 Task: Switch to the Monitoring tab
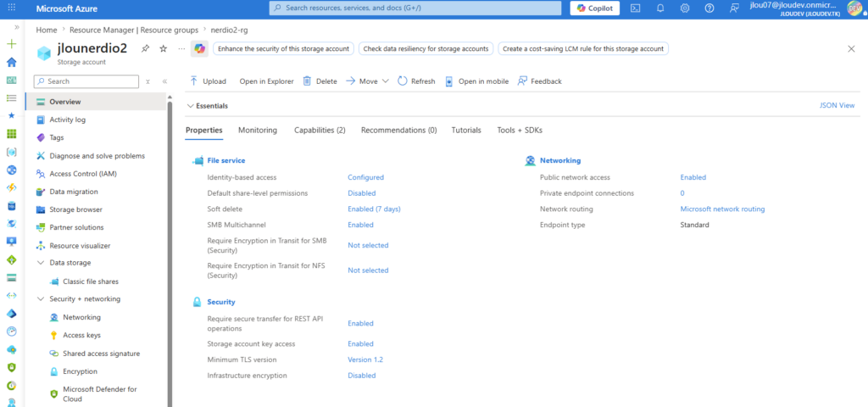point(258,130)
